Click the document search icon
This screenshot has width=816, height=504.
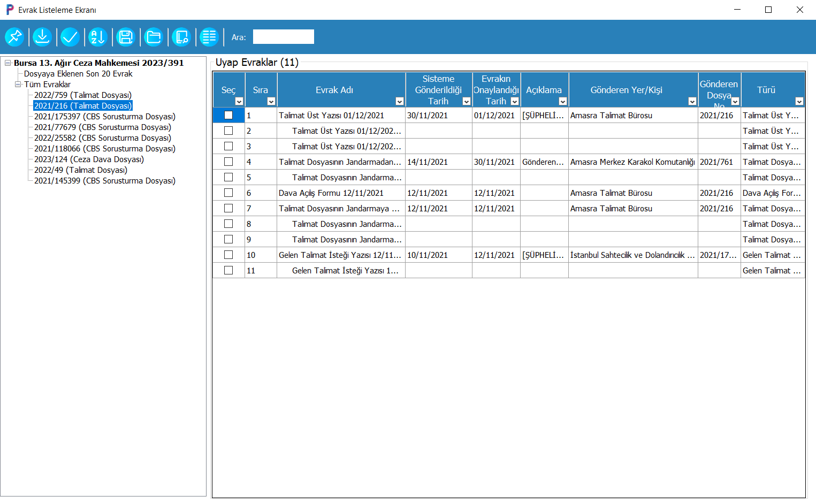pos(181,37)
